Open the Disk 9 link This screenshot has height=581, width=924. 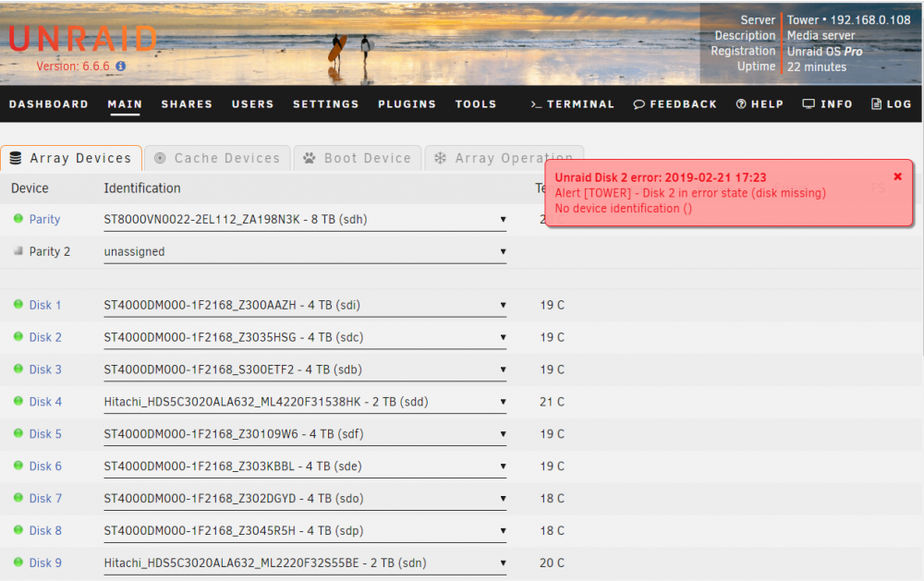tap(45, 563)
